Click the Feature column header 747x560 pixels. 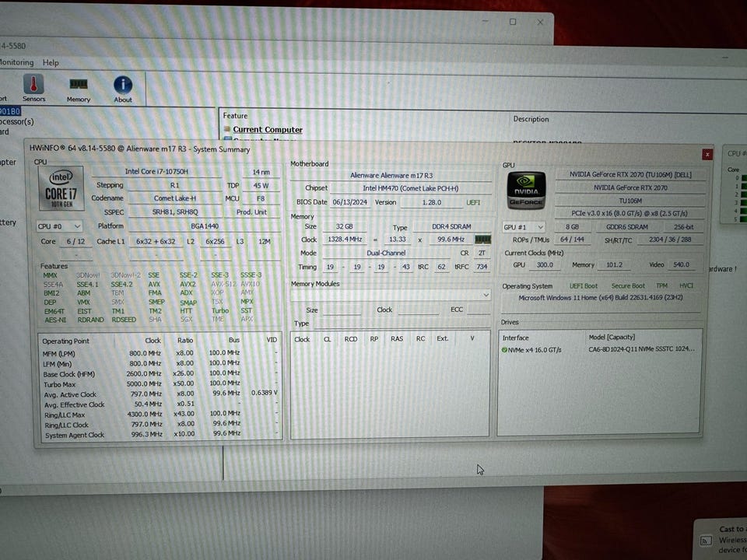coord(235,116)
